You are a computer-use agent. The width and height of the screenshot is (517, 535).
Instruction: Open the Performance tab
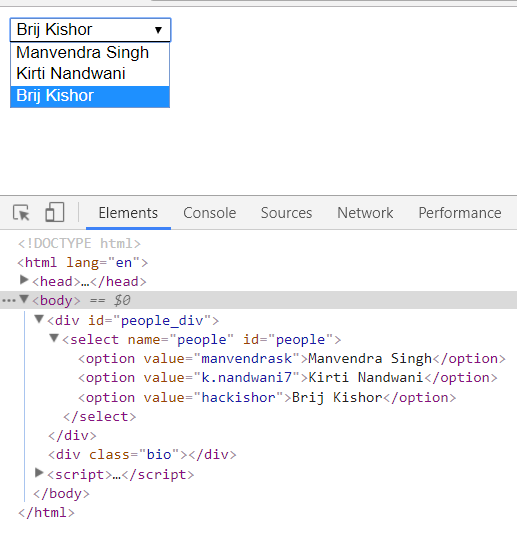coord(460,213)
